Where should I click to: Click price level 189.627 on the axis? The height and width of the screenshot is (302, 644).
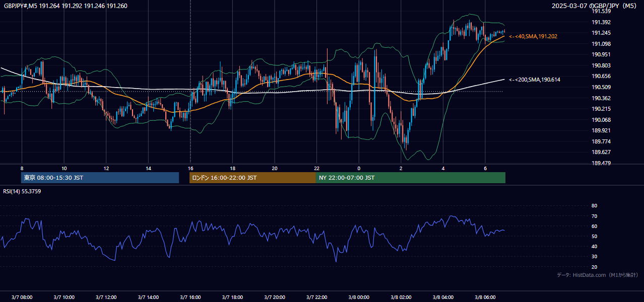[601, 152]
